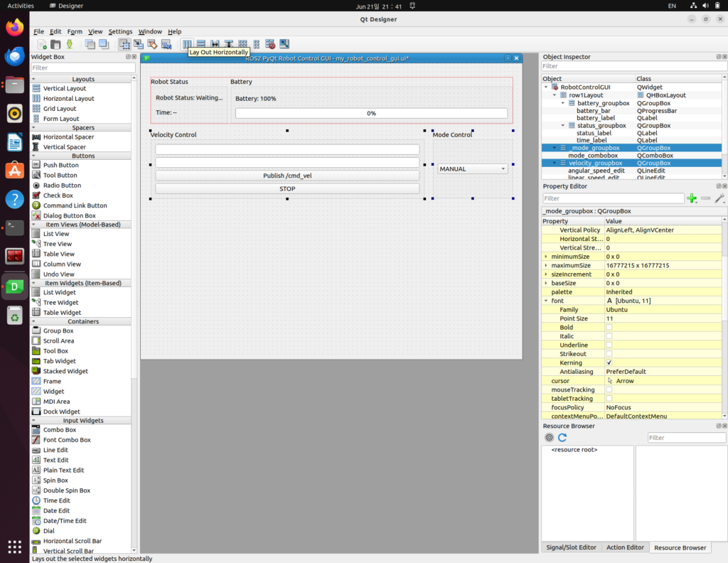Click the Open Form toolbar icon
The width and height of the screenshot is (728, 563).
coord(55,45)
